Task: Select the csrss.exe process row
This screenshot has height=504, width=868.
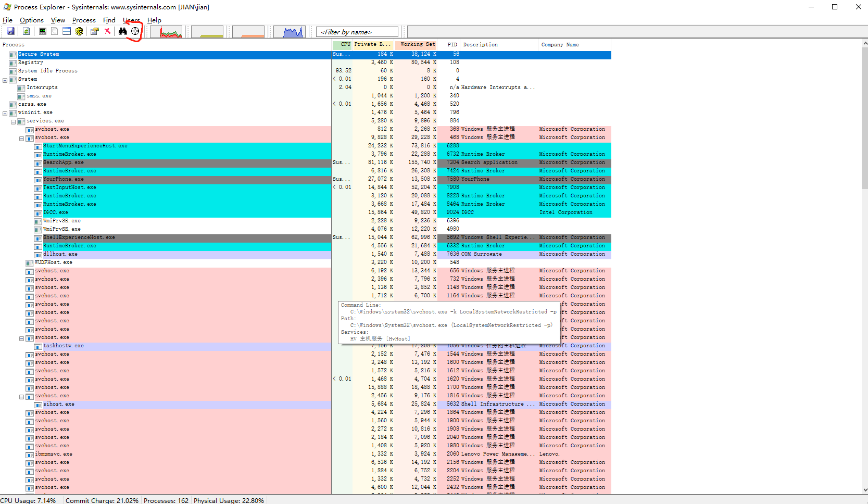Action: pos(305,104)
